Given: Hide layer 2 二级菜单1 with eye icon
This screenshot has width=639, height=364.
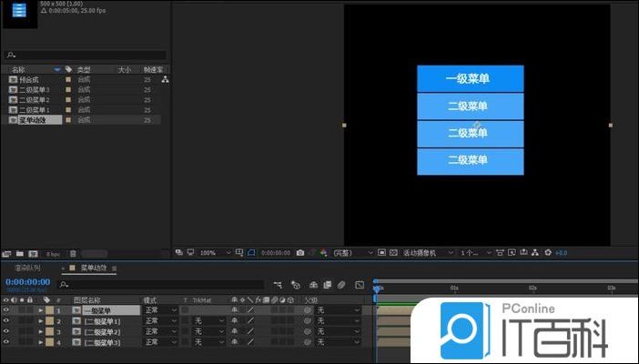Looking at the screenshot, I should [6, 321].
